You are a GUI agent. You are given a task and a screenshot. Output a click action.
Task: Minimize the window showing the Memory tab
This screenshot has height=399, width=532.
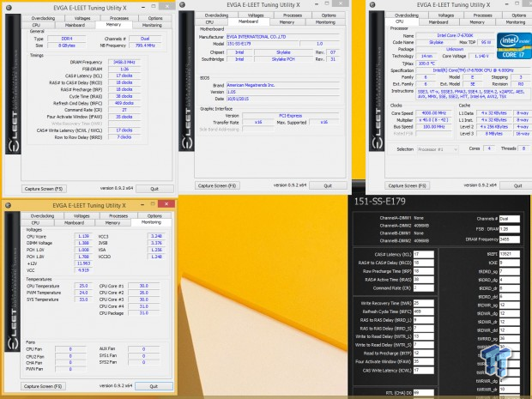click(x=143, y=7)
